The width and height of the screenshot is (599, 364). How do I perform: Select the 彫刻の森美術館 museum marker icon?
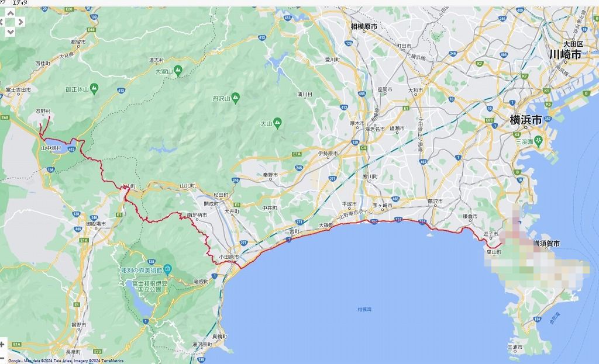[x=167, y=269]
